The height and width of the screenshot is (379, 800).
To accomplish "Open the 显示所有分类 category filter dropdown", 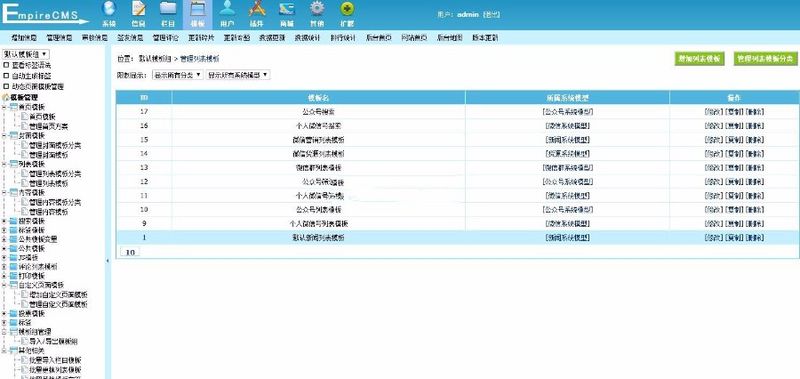I will [x=178, y=75].
